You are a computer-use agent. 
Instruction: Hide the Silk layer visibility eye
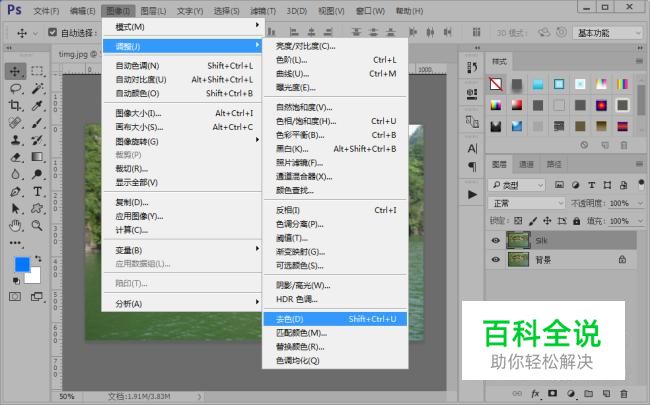pos(495,240)
